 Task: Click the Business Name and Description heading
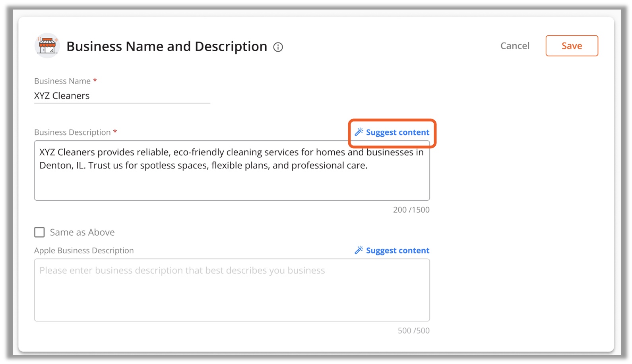pos(167,46)
